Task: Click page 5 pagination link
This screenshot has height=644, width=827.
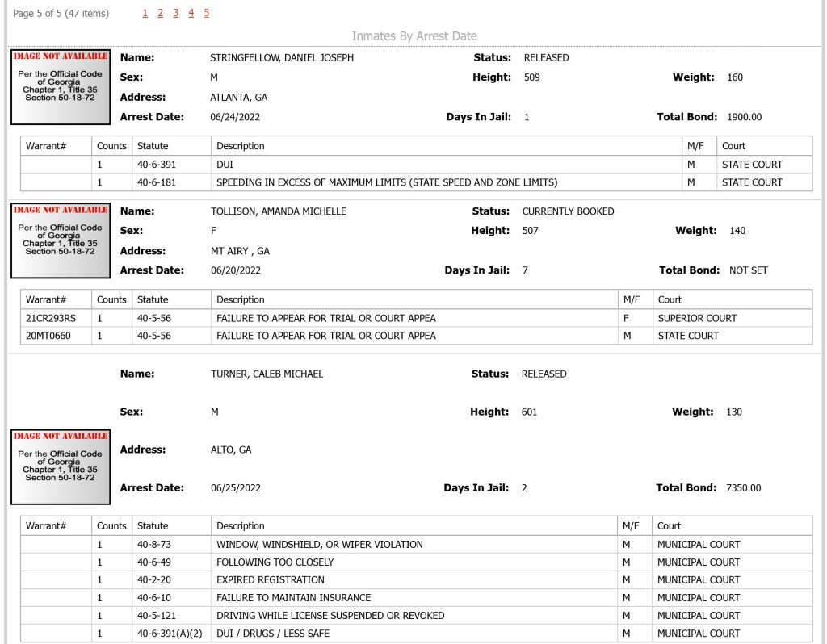Action: point(206,13)
